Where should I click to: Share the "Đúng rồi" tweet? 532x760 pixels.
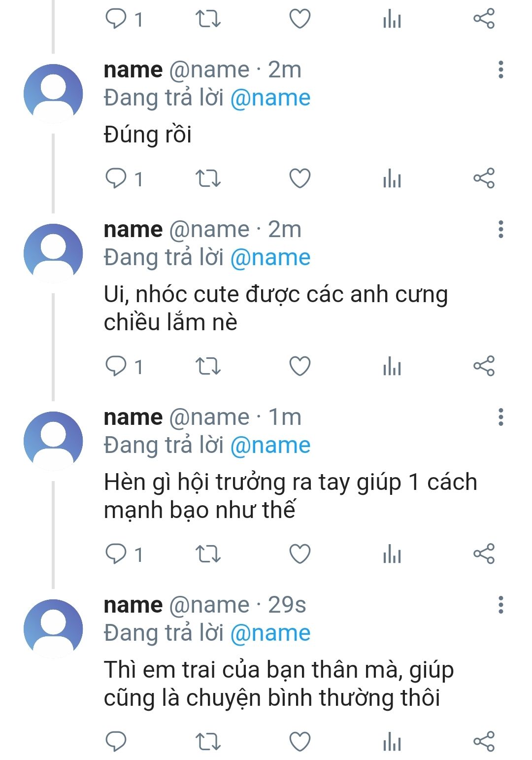point(483,178)
